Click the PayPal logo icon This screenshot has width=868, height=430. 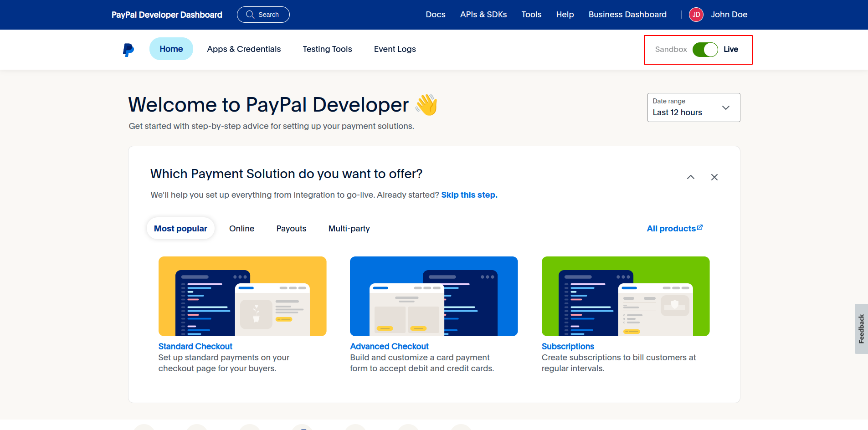(128, 50)
